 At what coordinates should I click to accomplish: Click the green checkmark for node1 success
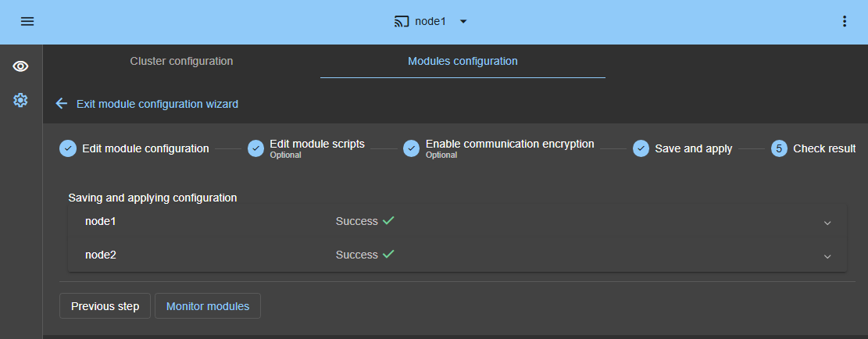coord(388,221)
